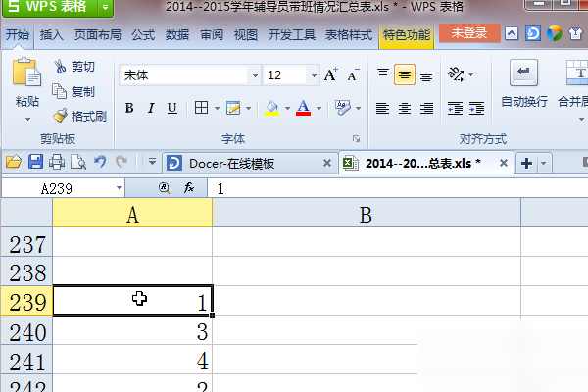Click the draw border pencil-grid icon
The image size is (588, 392).
[x=233, y=108]
